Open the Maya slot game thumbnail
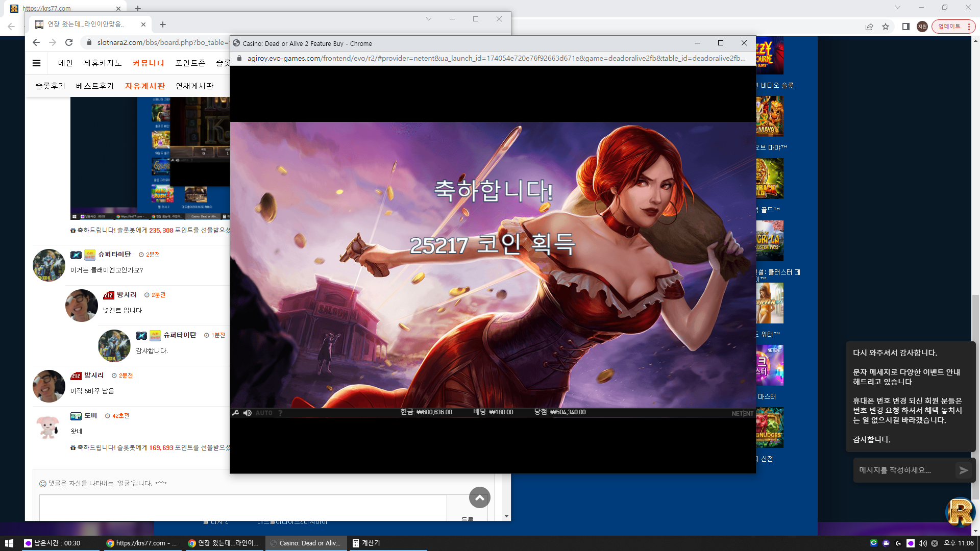 coord(769,116)
